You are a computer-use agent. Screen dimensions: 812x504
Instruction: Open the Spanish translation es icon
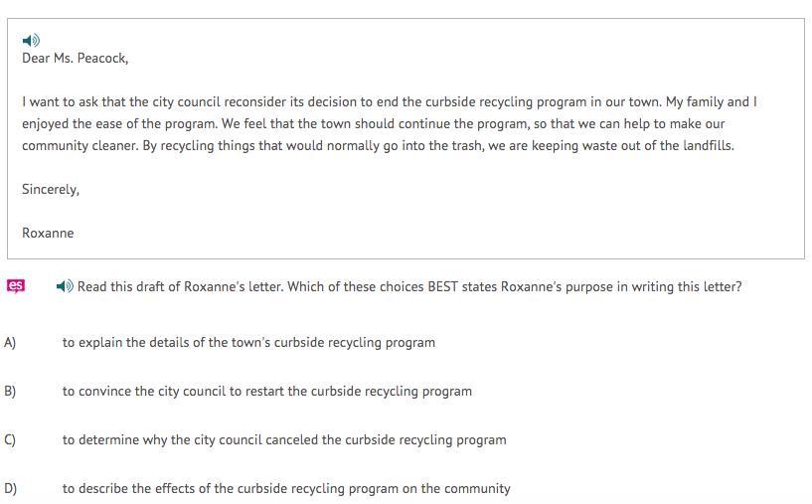[x=16, y=286]
